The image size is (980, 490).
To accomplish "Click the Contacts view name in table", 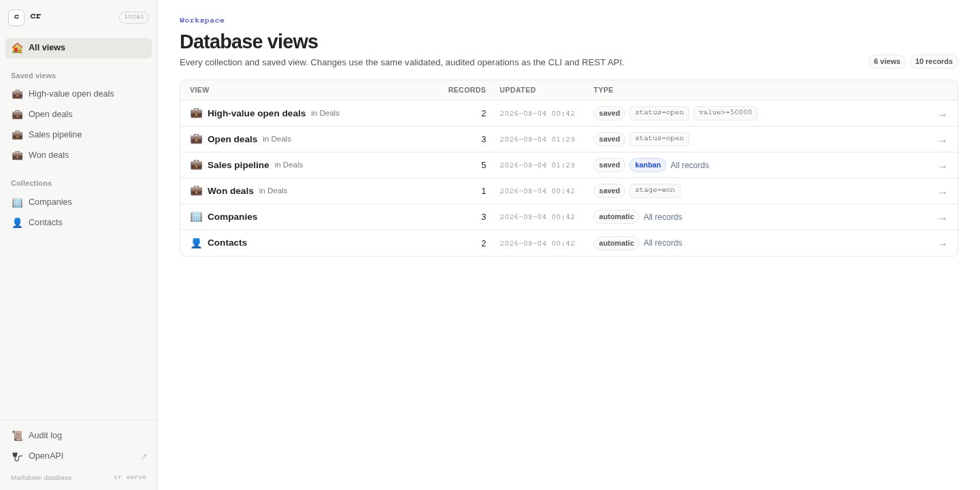I will pos(227,242).
